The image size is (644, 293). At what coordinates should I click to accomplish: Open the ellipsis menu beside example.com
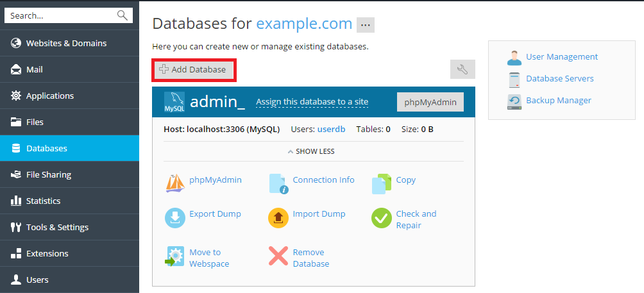tap(366, 25)
